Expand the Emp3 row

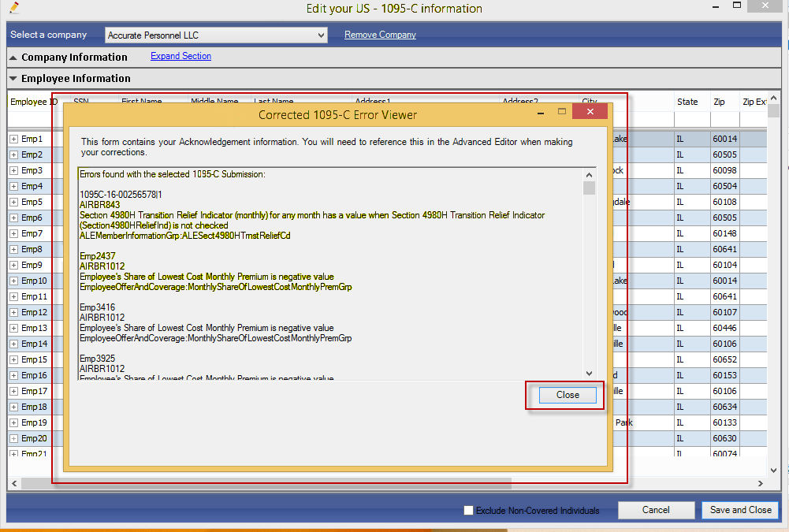coord(14,170)
